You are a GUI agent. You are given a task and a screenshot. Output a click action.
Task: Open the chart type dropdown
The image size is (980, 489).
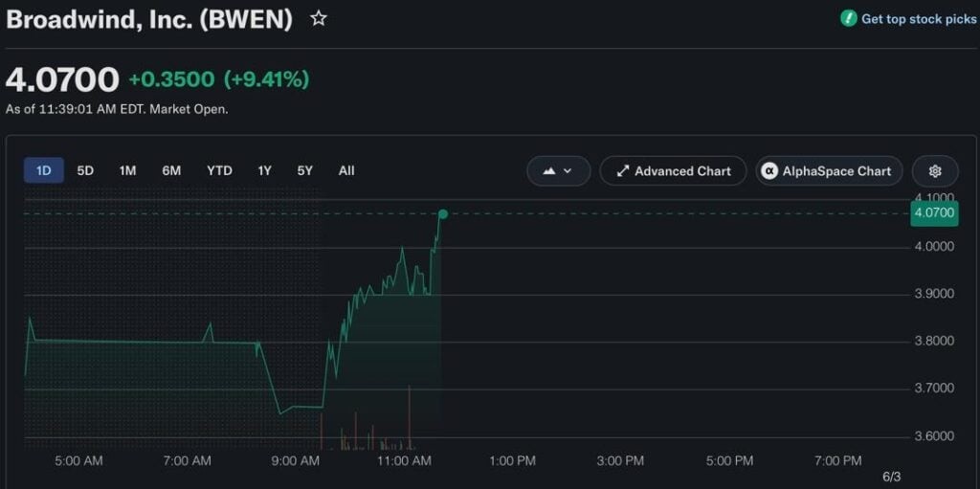559,170
